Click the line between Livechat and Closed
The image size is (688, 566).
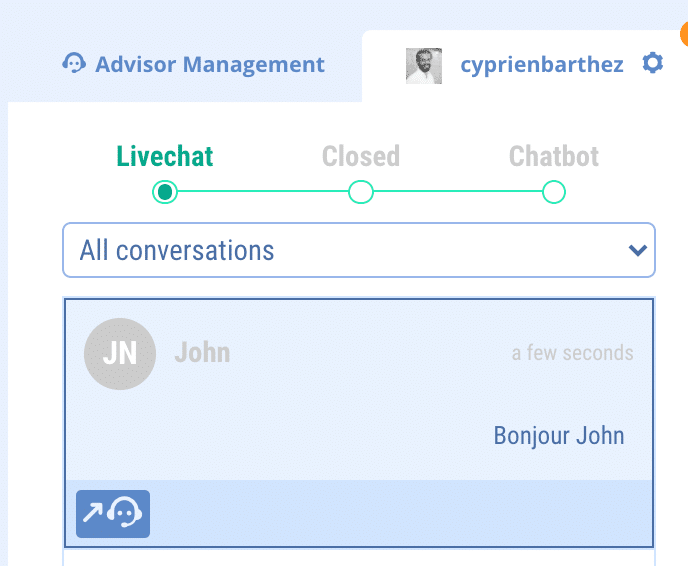coord(262,191)
